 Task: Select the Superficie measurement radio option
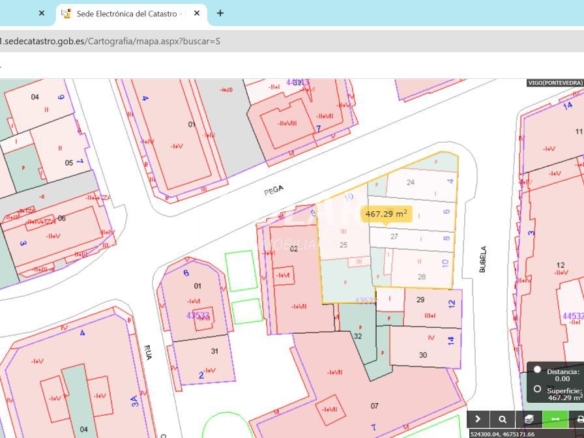(537, 389)
